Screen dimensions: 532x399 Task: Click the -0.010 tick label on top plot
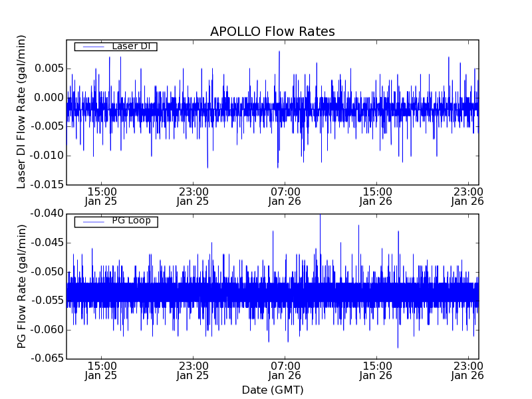point(47,156)
